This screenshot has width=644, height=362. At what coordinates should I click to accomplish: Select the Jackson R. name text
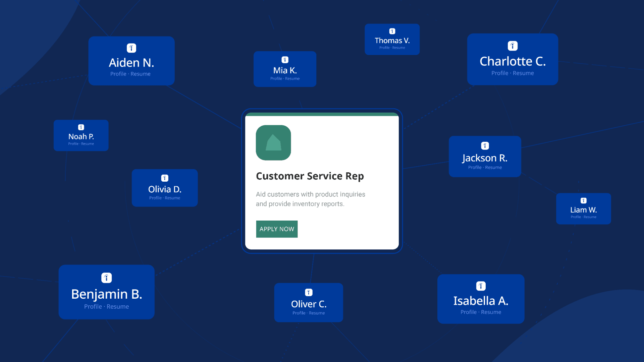[x=485, y=158]
